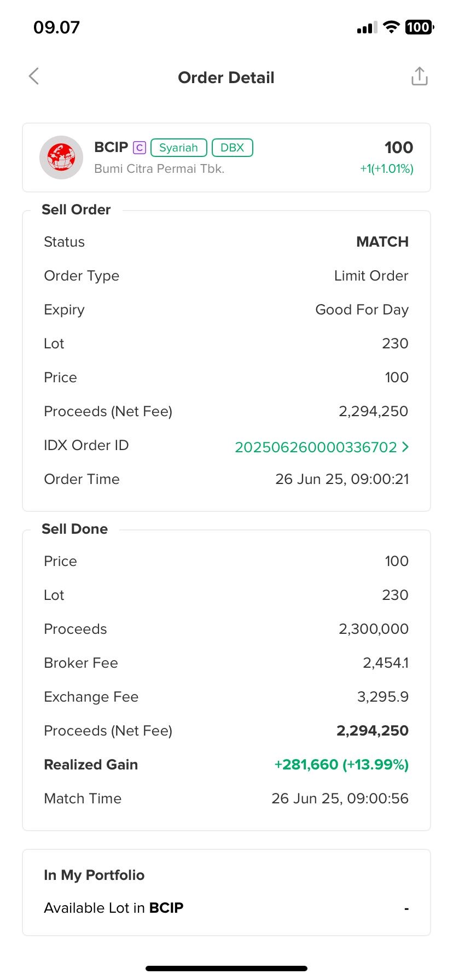This screenshot has width=453, height=980.
Task: Tap the Sell Done bold Proceeds (Net Fee) amount
Action: pyautogui.click(x=372, y=731)
